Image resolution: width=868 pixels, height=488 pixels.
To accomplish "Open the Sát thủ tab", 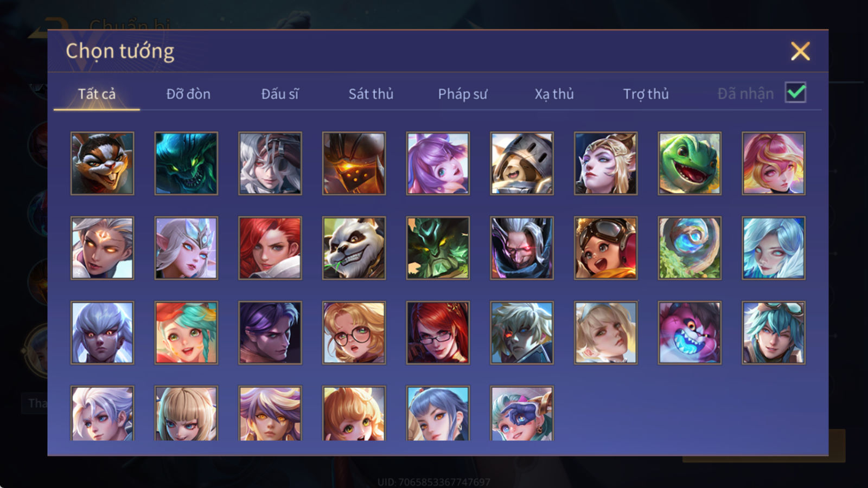I will pos(371,94).
